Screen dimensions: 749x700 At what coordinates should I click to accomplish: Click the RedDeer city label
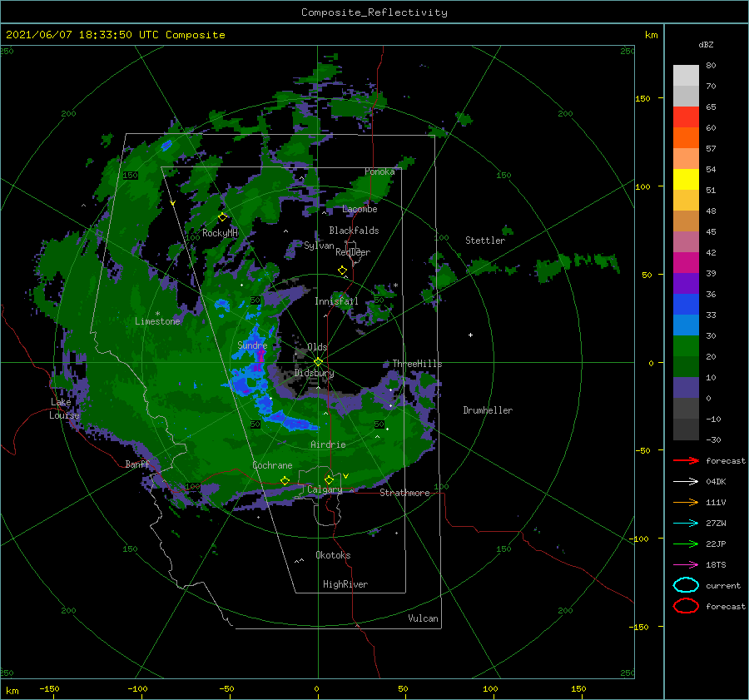pyautogui.click(x=353, y=252)
